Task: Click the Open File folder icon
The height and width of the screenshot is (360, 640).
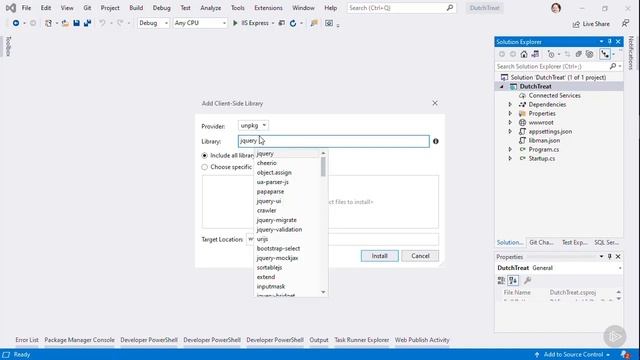Action: (65, 23)
